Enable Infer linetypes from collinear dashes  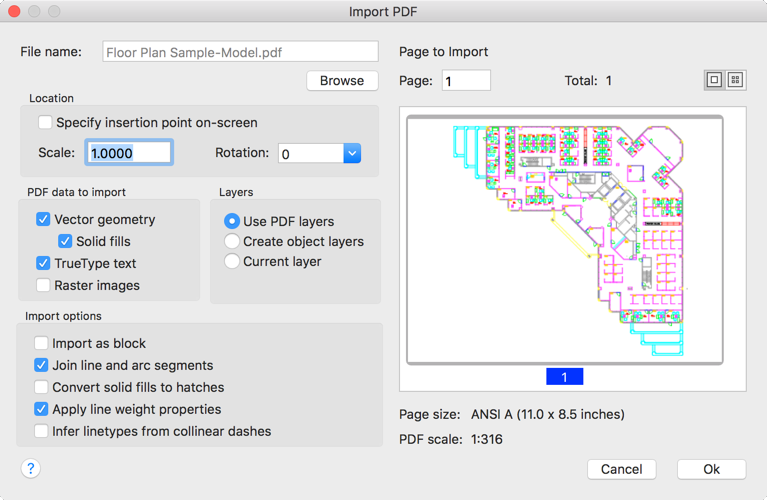[41, 431]
